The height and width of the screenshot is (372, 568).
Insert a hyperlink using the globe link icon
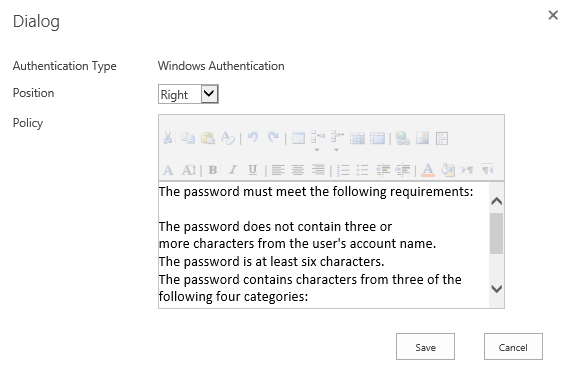point(402,138)
